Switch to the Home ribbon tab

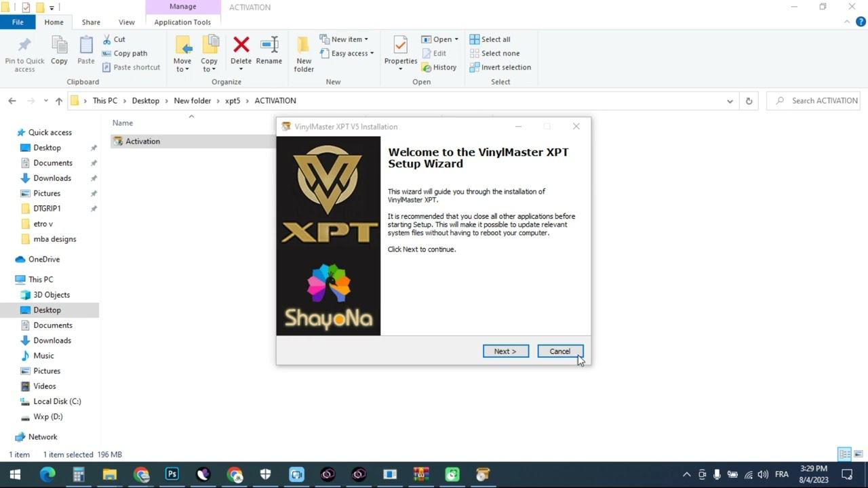[x=54, y=22]
